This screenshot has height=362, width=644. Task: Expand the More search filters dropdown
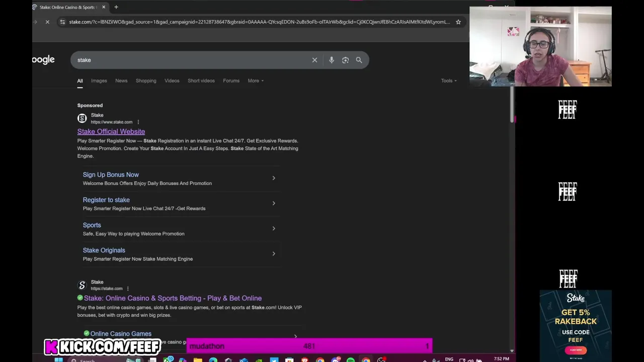[256, 80]
